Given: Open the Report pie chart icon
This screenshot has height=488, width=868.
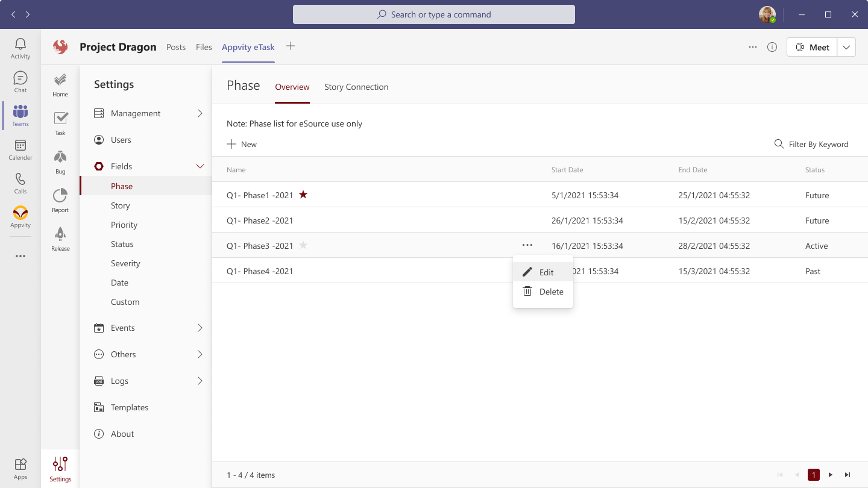Looking at the screenshot, I should pos(60,201).
